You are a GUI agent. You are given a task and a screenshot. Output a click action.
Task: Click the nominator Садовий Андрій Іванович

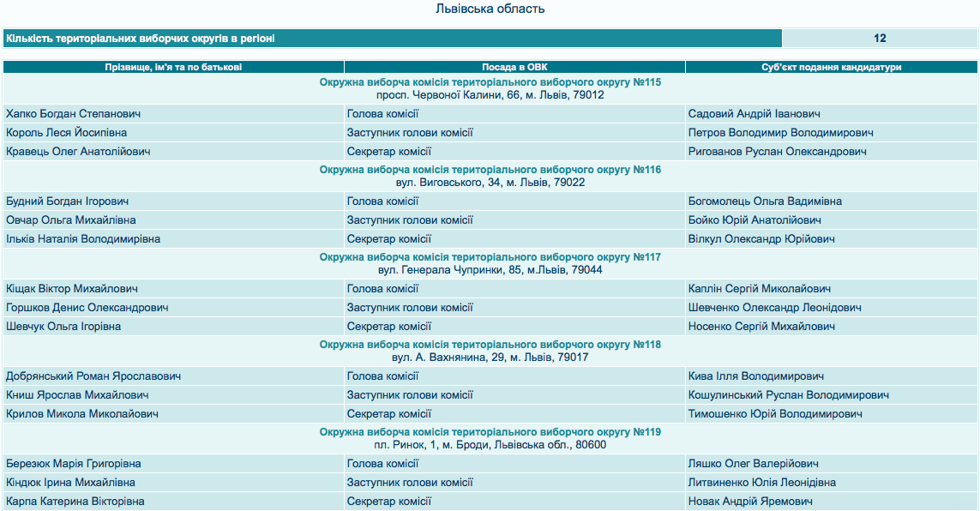click(x=754, y=114)
